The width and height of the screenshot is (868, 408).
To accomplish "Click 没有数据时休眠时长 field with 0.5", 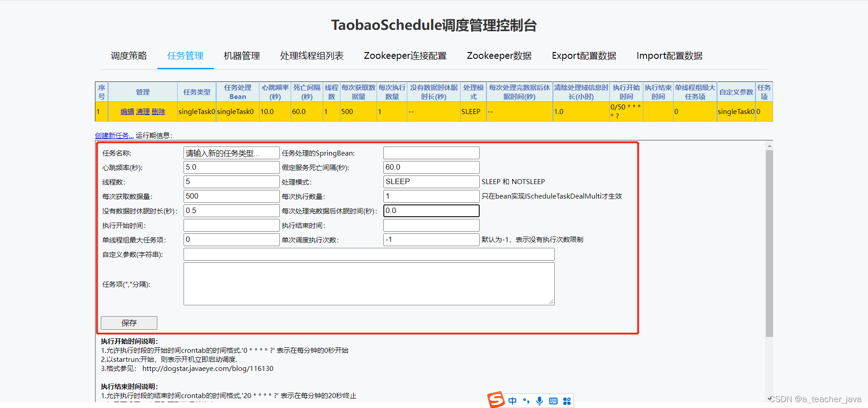I will (x=231, y=211).
